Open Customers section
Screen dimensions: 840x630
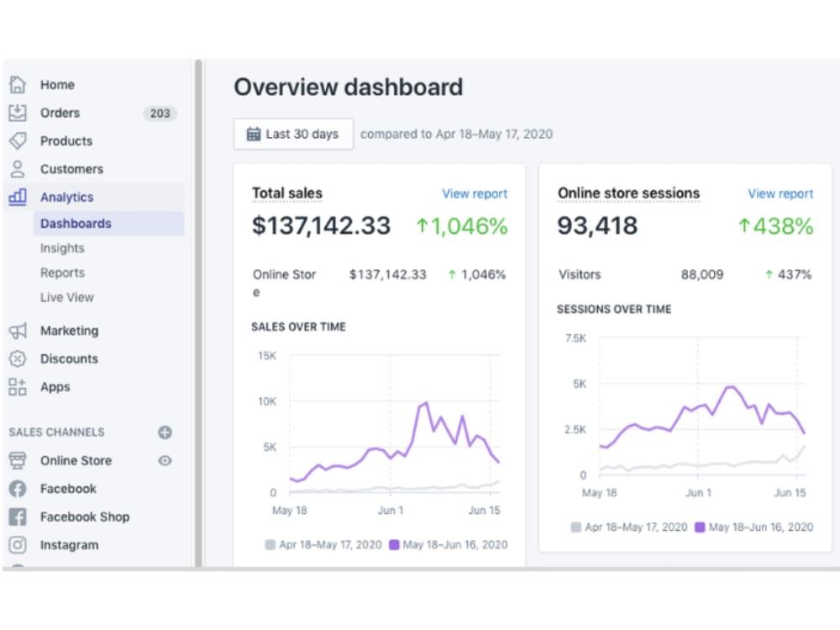(x=71, y=170)
